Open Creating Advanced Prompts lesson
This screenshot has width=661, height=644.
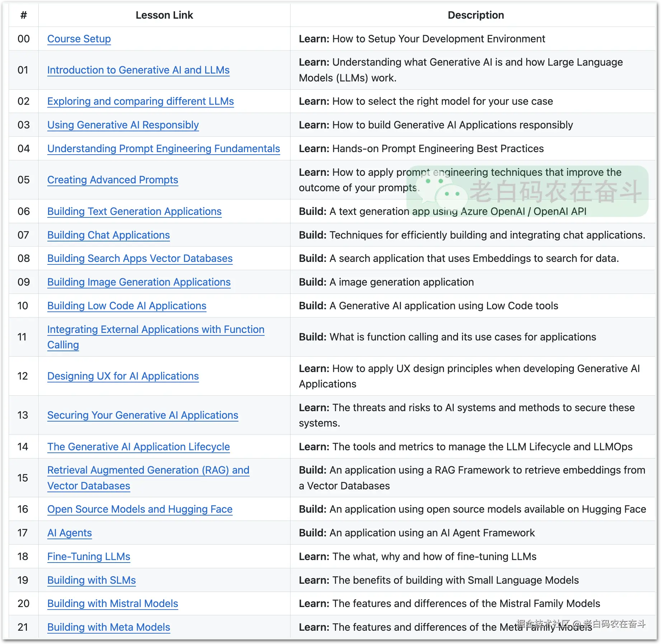(113, 180)
